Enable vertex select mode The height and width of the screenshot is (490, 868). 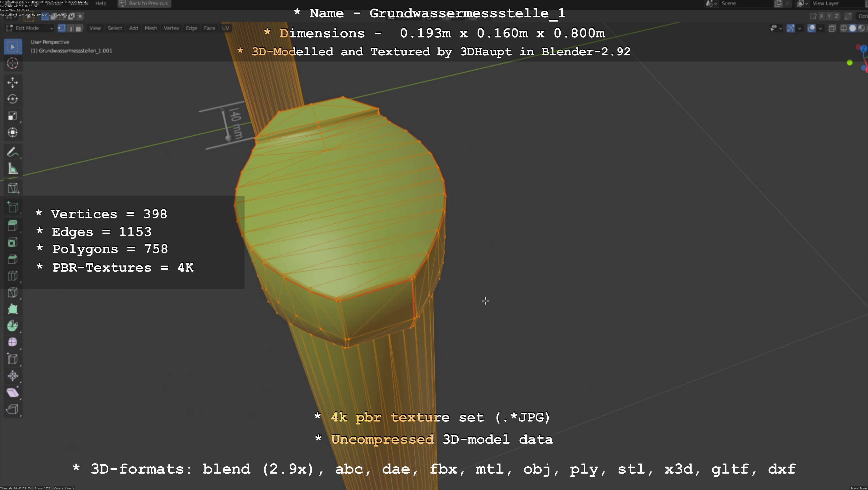(62, 28)
